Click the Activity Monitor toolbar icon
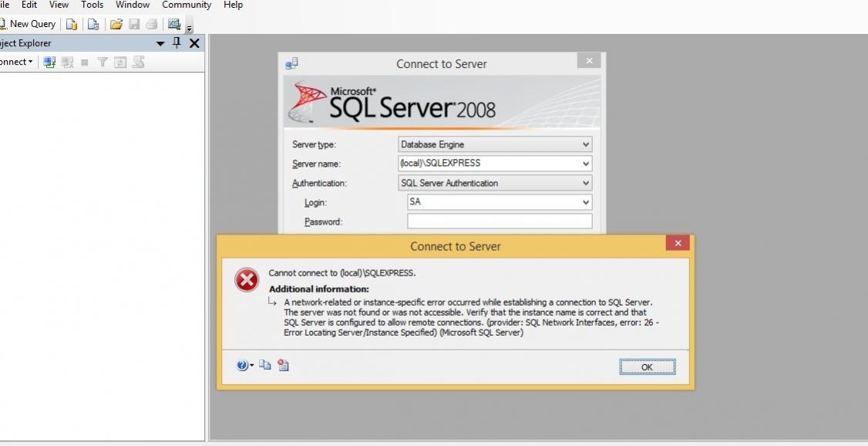This screenshot has height=446, width=868. (174, 24)
